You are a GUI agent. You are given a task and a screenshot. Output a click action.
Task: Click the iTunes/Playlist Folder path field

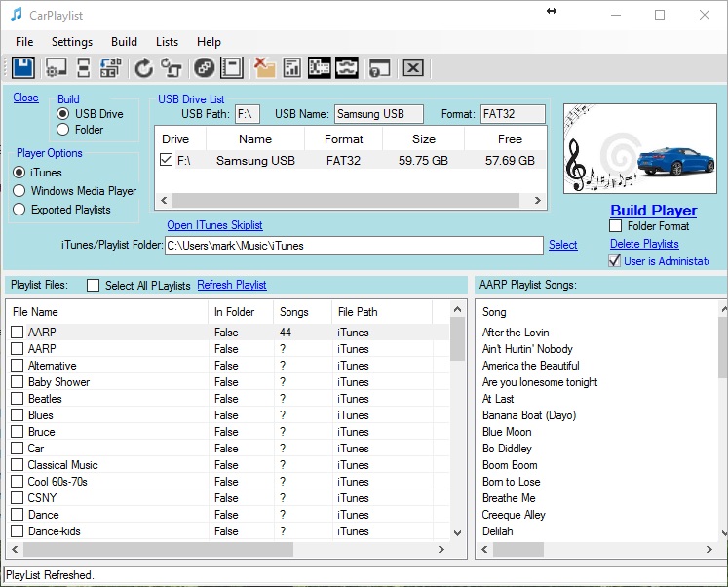353,246
